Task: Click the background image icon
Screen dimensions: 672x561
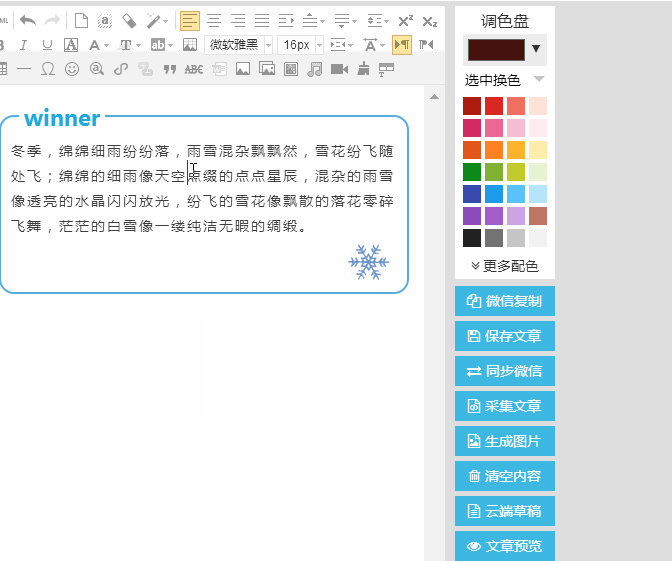Action: pyautogui.click(x=189, y=45)
